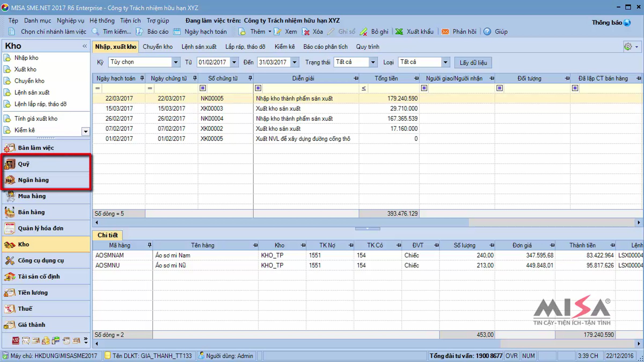Open the Thêm button dropdown arrow
Image resolution: width=644 pixels, height=362 pixels.
pos(270,32)
